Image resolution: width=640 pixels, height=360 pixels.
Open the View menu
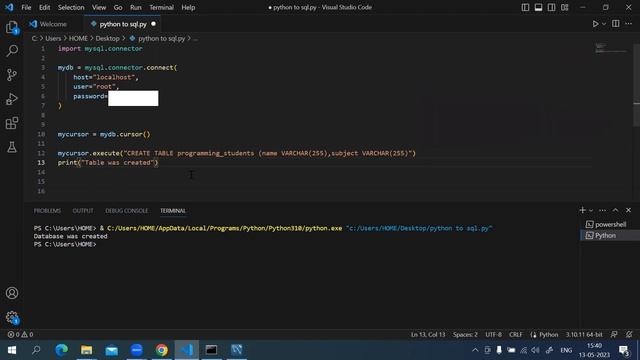click(99, 7)
